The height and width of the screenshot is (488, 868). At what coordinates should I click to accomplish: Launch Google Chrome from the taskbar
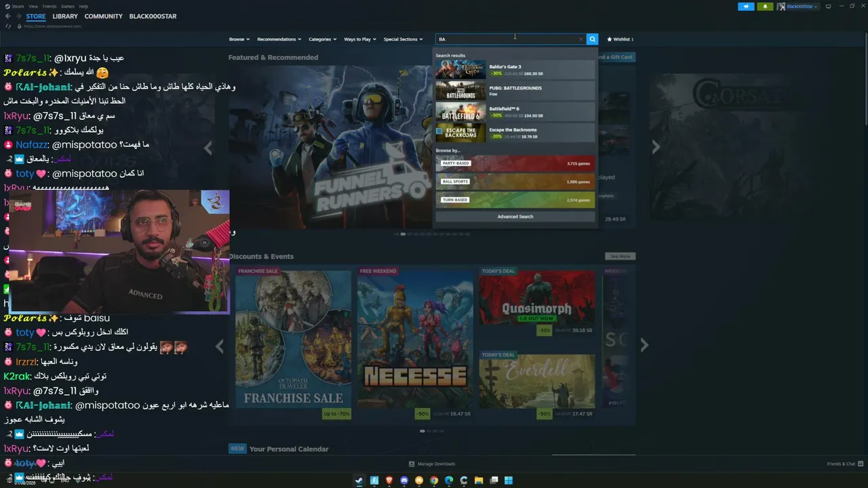tap(434, 481)
